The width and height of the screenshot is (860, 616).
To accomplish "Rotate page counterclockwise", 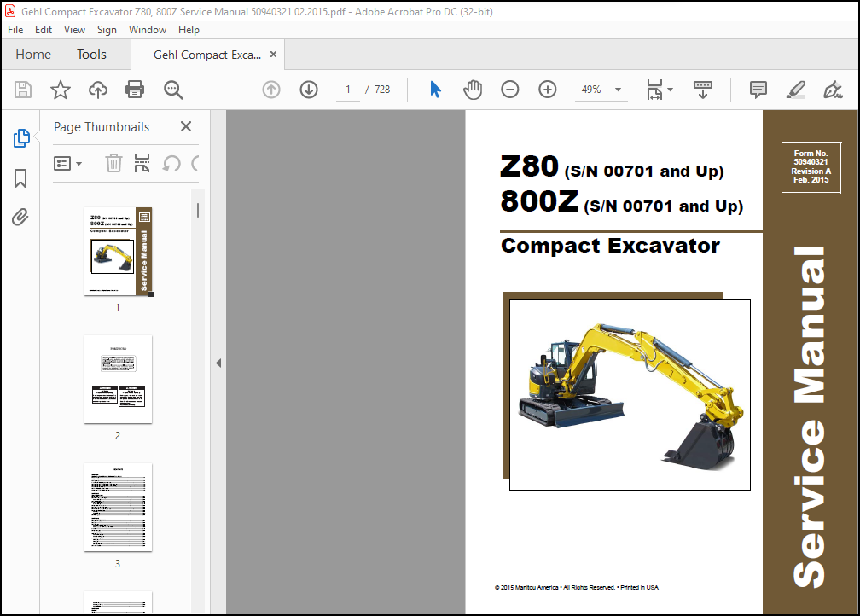I will click(x=171, y=163).
